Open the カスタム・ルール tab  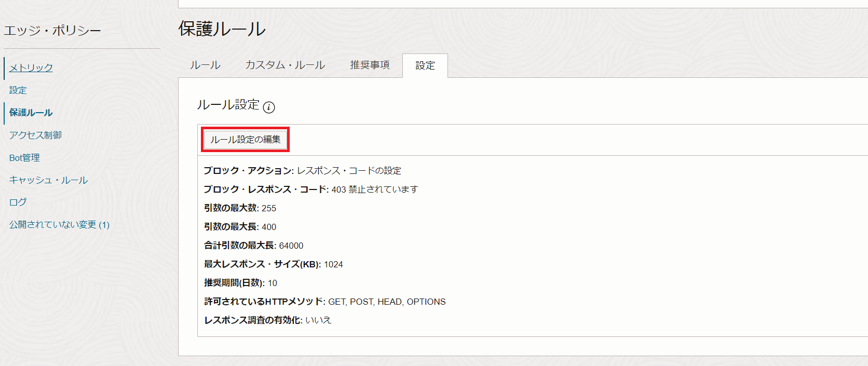pos(285,65)
